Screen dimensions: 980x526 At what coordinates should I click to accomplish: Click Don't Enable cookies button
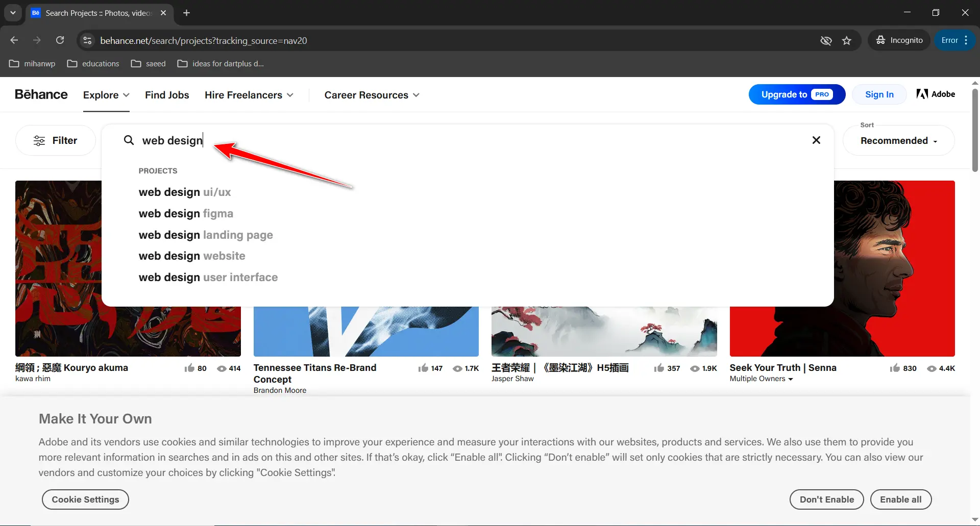click(x=826, y=499)
